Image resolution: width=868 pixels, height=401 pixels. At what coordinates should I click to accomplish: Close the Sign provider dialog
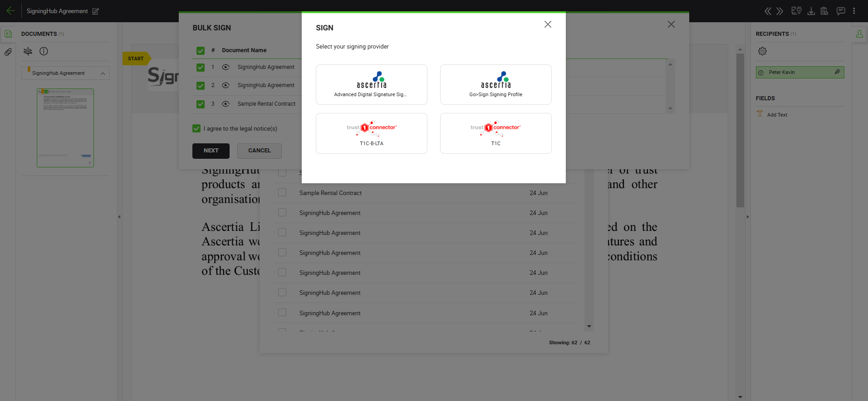pos(548,24)
